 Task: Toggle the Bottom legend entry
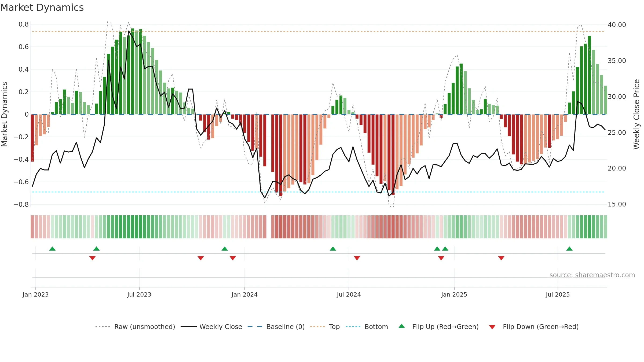click(x=367, y=327)
